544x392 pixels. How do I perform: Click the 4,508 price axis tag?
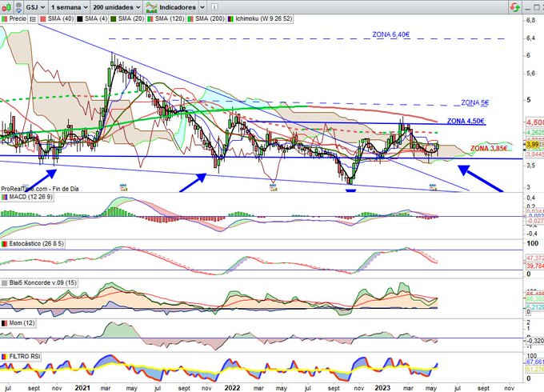click(535, 122)
